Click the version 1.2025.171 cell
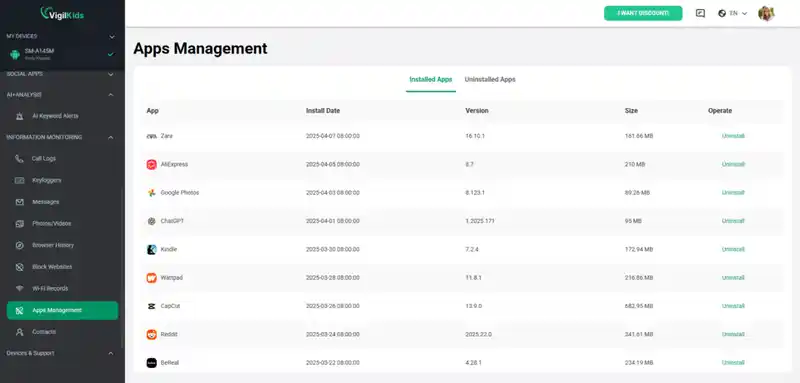 click(480, 221)
